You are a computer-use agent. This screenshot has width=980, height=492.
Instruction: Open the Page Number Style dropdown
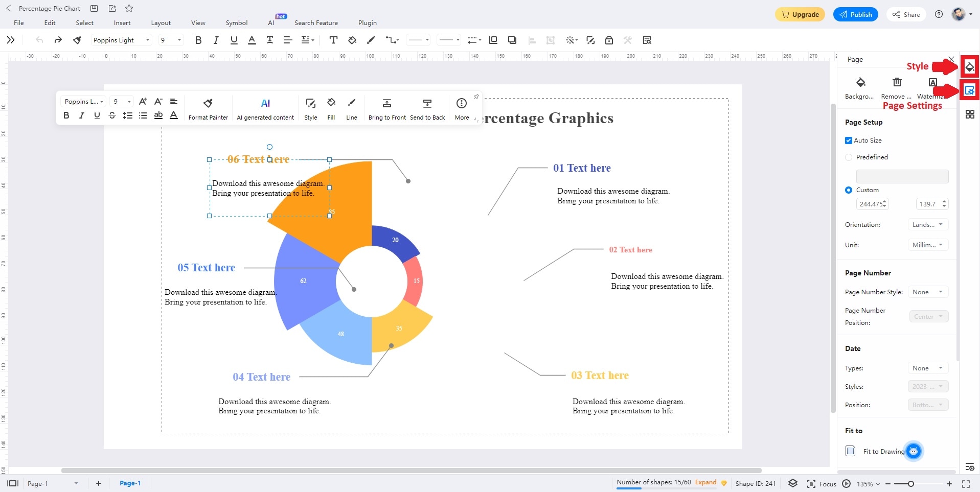point(928,292)
